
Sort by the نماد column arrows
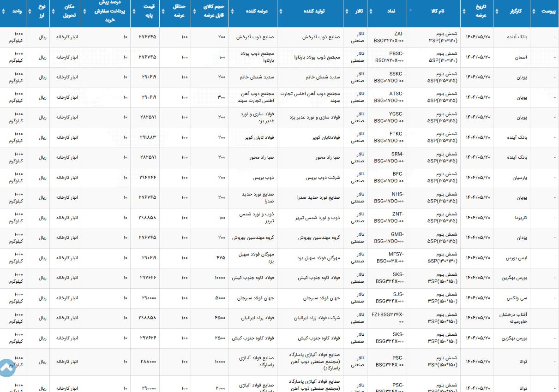(371, 12)
